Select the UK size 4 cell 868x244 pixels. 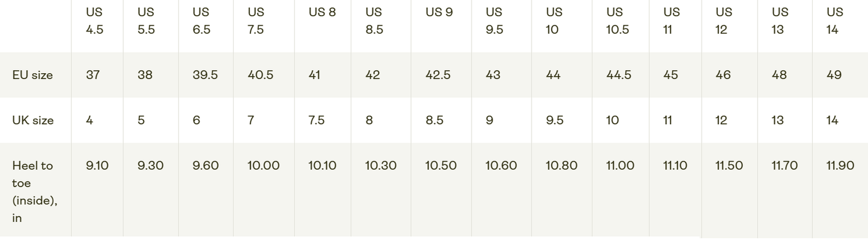(x=90, y=121)
